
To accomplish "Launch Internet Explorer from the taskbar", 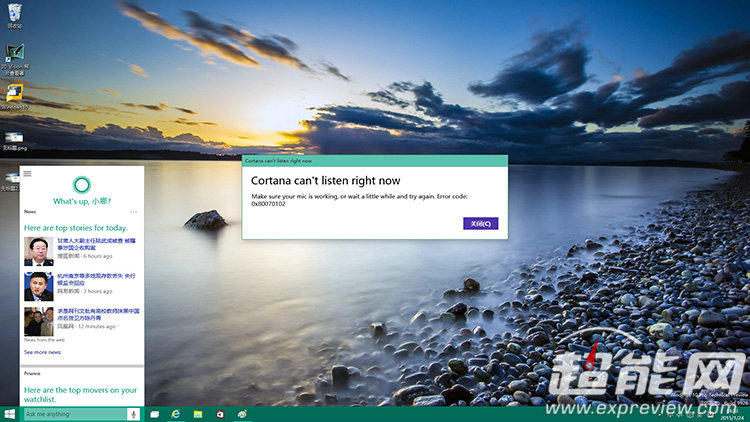I will point(176,414).
